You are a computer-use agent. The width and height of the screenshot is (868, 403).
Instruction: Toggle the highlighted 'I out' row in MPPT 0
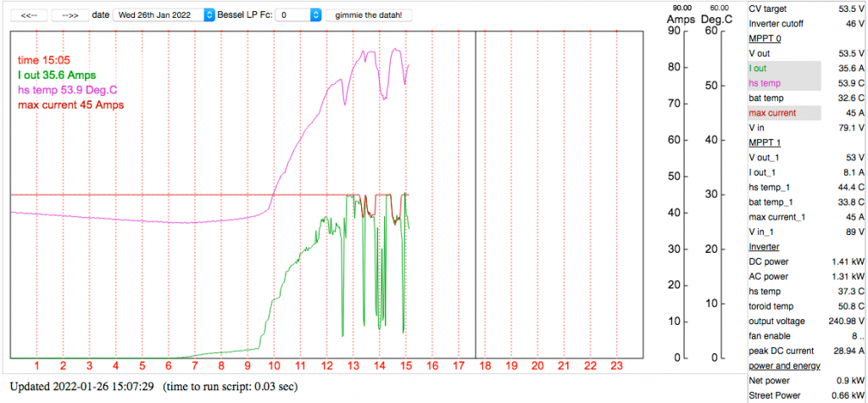point(783,68)
